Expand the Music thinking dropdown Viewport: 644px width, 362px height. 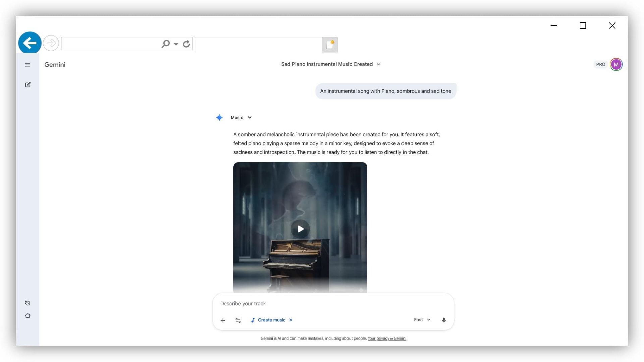(x=241, y=118)
